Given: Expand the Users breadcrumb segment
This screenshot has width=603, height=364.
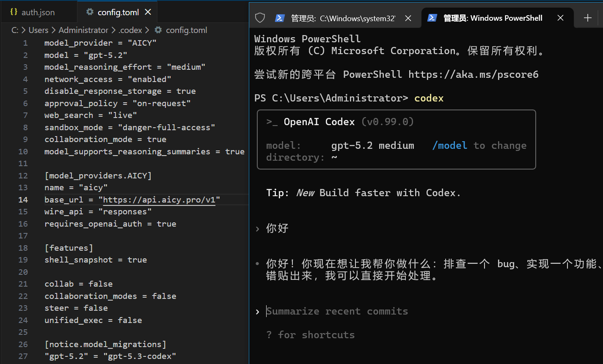Looking at the screenshot, I should 39,30.
